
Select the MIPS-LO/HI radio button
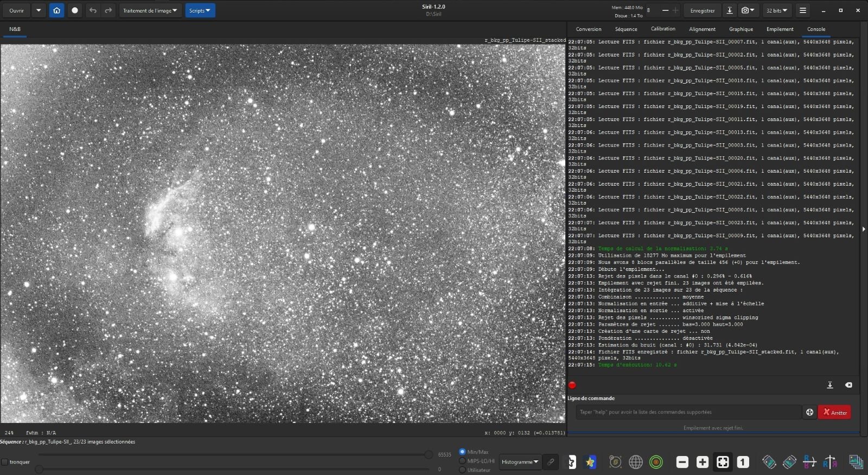[462, 461]
